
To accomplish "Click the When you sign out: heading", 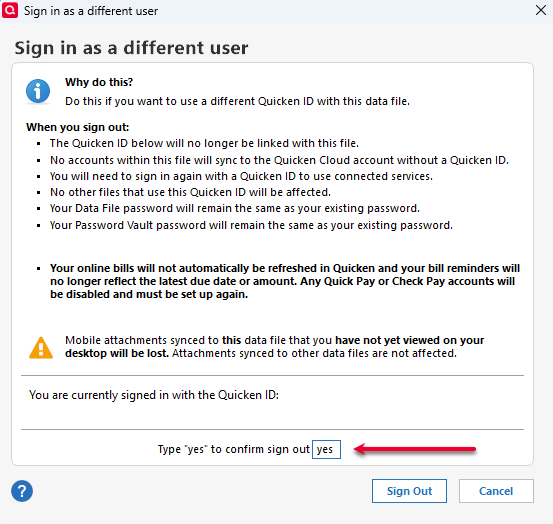I will 78,127.
